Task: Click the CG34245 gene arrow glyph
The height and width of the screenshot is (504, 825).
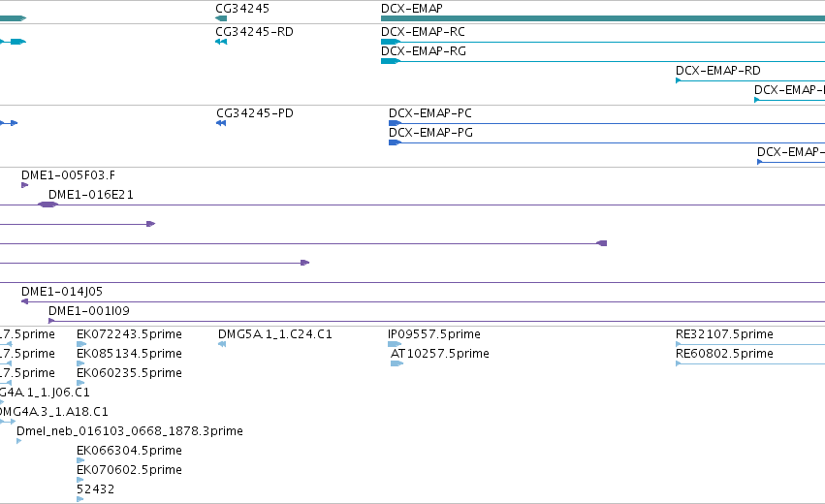Action: [x=221, y=18]
